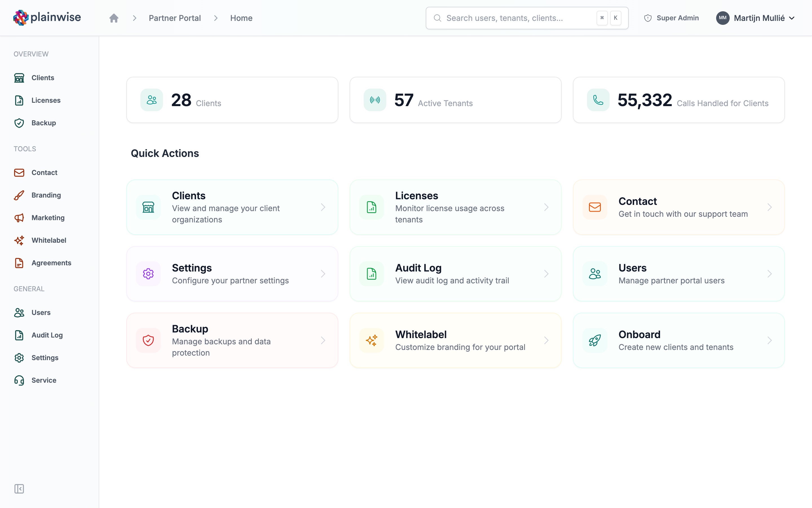Viewport: 812px width, 508px height.
Task: Click the Contact envelope icon in sidebar
Action: [x=19, y=173]
